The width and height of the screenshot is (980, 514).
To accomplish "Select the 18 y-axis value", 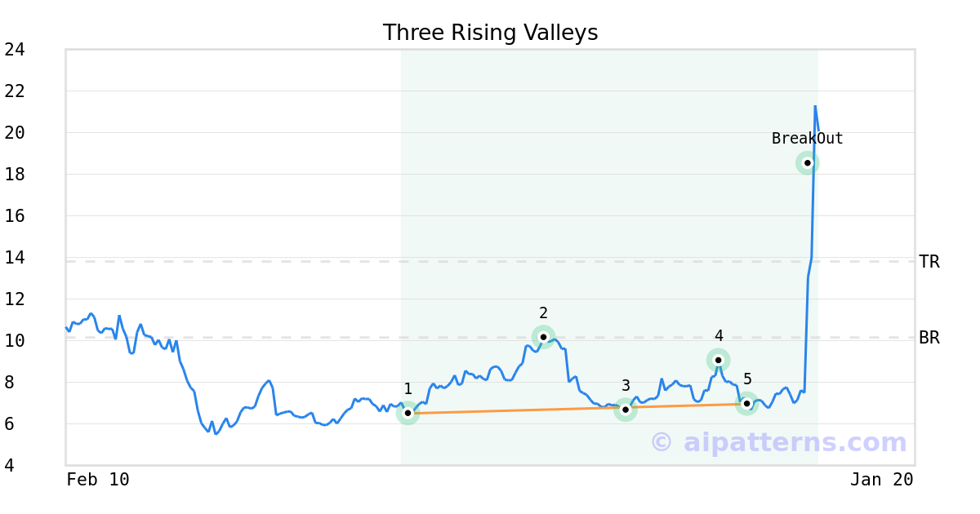I will (15, 175).
